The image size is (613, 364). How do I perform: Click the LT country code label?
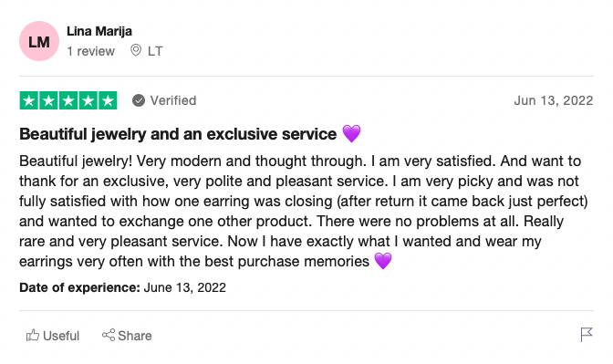[155, 51]
